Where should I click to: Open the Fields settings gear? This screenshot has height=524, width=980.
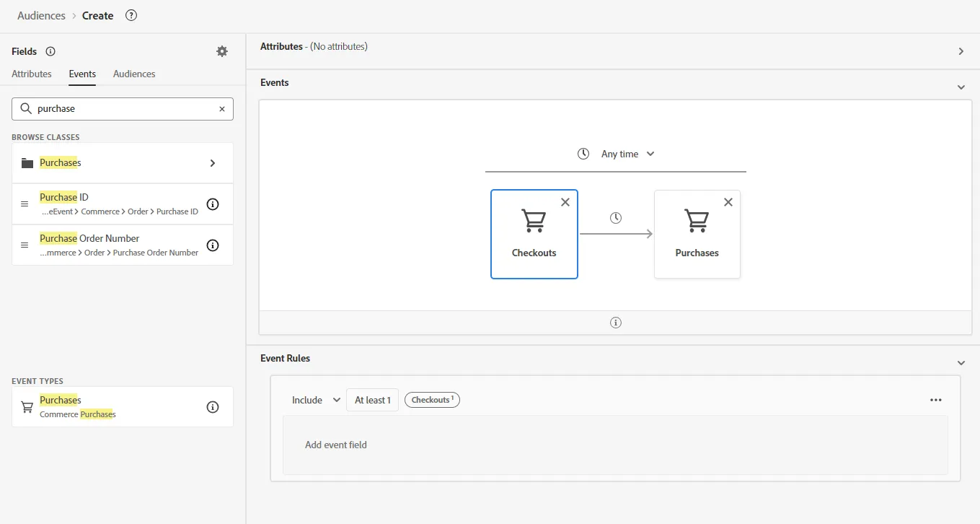[222, 51]
